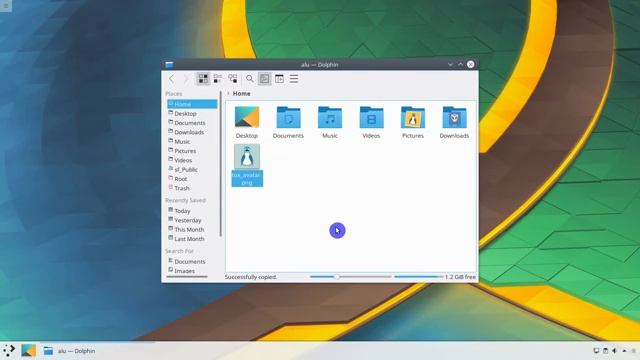The height and width of the screenshot is (360, 640).
Task: Open the Dolphin window menu icon
Action: (x=169, y=64)
